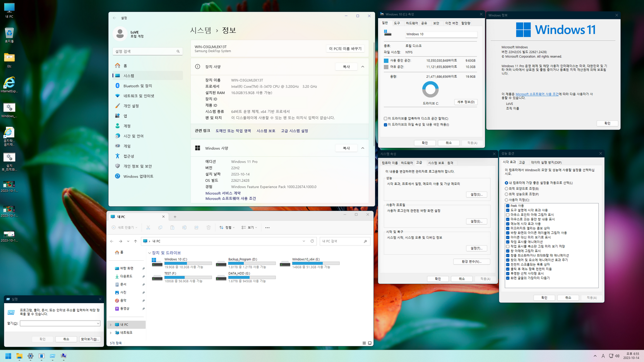Image resolution: width=644 pixels, height=362 pixels.
Task: Click the drive C: usage donut chart
Action: click(x=430, y=89)
